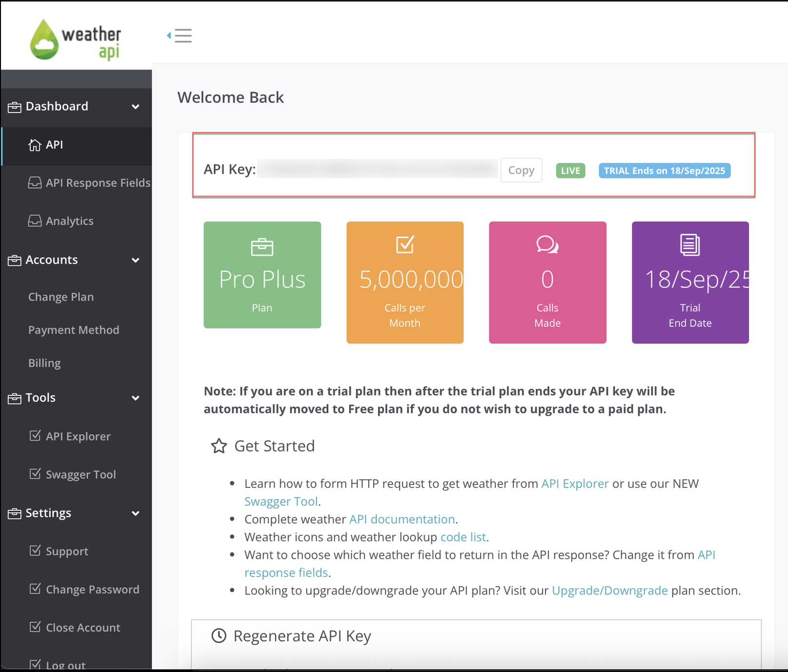The height and width of the screenshot is (672, 788).
Task: Collapse the Accounts section chevron
Action: tap(135, 260)
